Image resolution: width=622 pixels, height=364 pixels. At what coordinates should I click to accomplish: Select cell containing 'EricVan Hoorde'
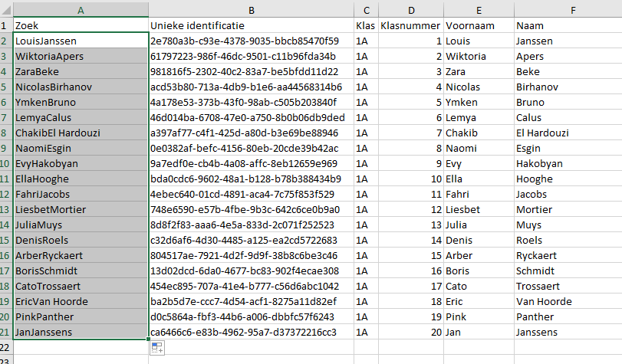pyautogui.click(x=81, y=301)
